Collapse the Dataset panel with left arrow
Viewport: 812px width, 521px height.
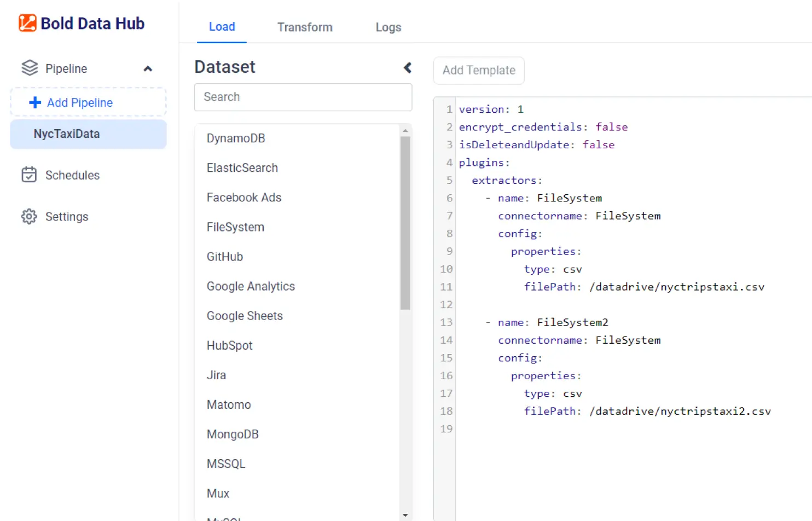click(x=407, y=67)
